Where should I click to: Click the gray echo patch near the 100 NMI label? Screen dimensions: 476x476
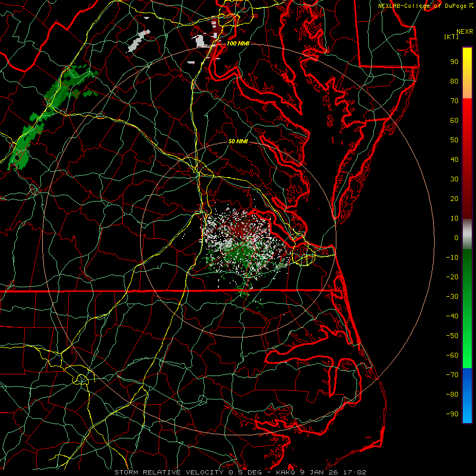click(200, 41)
